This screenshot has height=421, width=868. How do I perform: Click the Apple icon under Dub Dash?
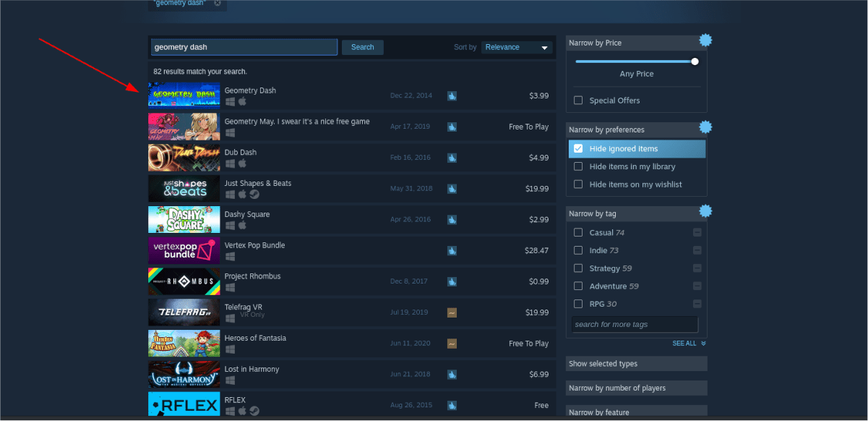click(x=242, y=164)
